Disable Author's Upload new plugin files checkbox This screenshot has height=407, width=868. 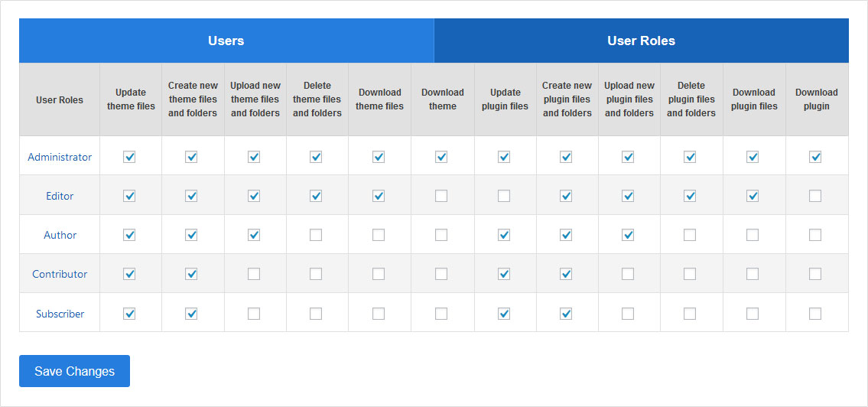(628, 235)
